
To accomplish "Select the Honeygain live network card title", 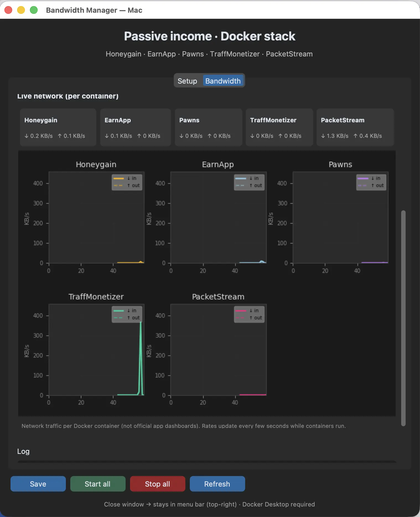I will click(41, 120).
